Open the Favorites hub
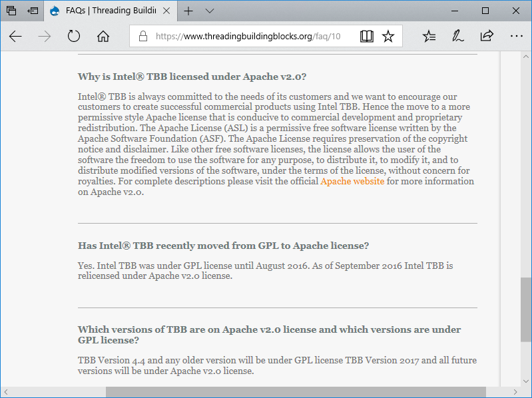 point(429,36)
